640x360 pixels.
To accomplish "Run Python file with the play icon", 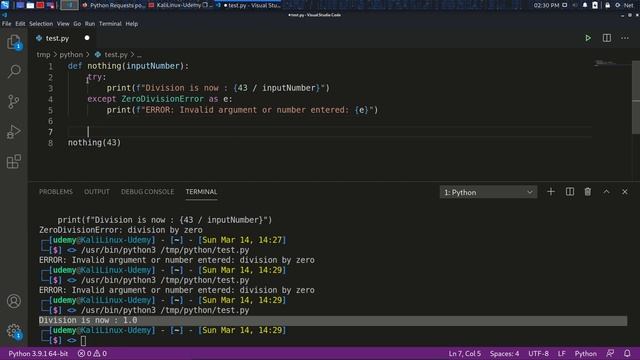I will [588, 38].
